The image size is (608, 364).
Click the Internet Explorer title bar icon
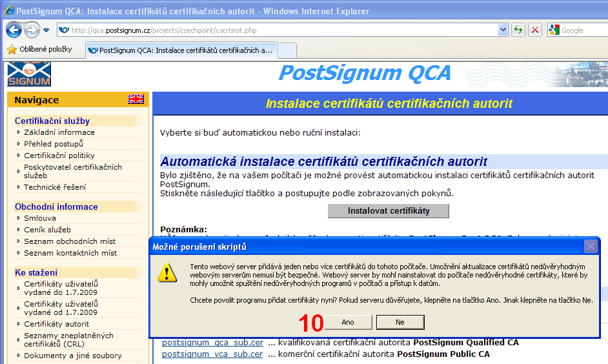[9, 10]
